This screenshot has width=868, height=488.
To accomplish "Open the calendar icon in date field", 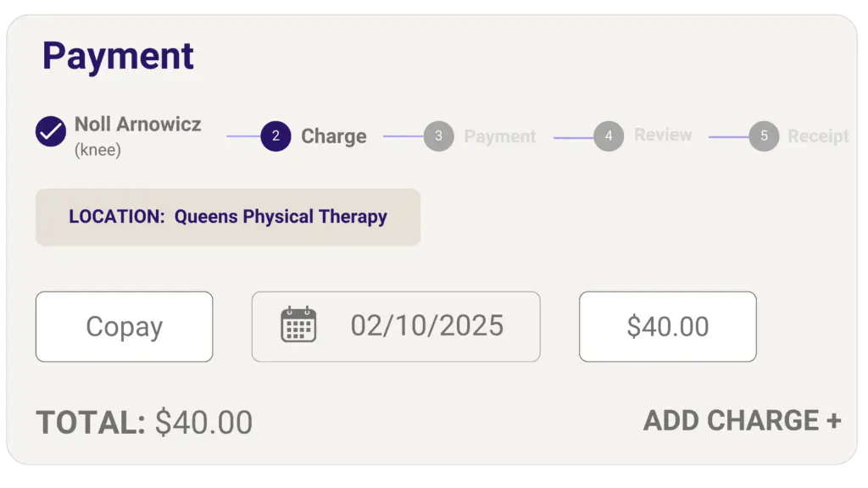I will point(298,324).
